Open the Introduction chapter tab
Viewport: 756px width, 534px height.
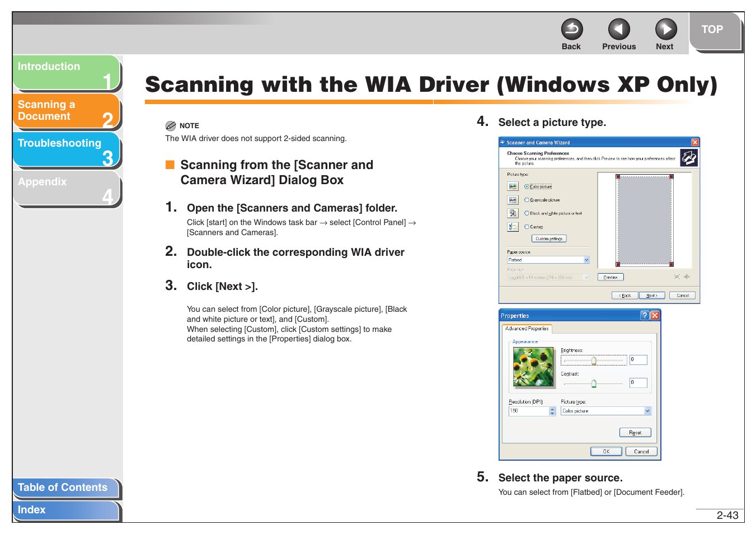click(66, 72)
